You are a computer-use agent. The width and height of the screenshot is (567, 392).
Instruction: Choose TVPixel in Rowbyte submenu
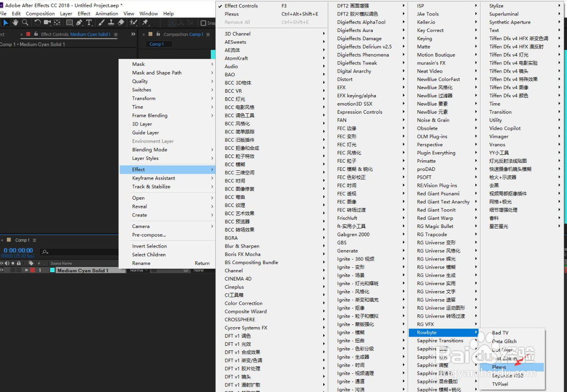coord(512,384)
